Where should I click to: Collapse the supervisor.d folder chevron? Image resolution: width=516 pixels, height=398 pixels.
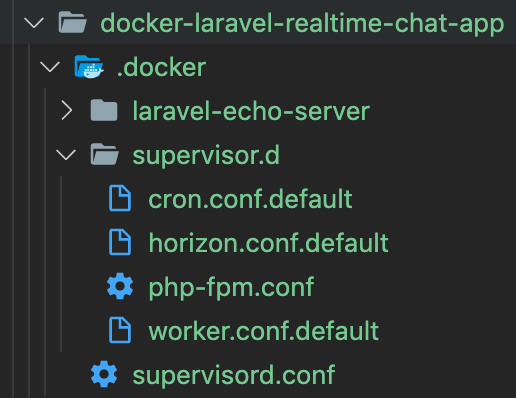click(66, 155)
